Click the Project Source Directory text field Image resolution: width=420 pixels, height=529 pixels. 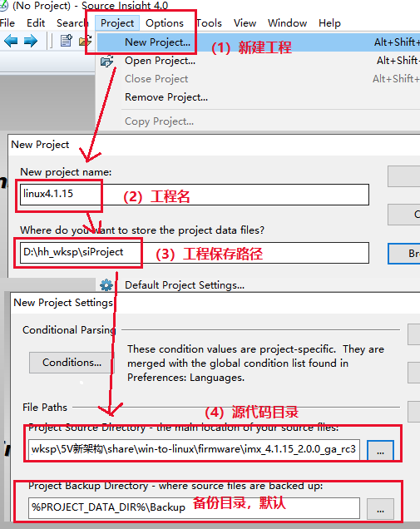click(x=194, y=450)
